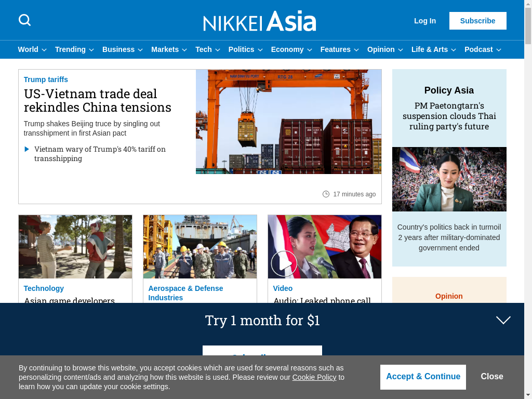Collapse the subscription banner with chevron
The width and height of the screenshot is (532, 399).
click(x=503, y=320)
